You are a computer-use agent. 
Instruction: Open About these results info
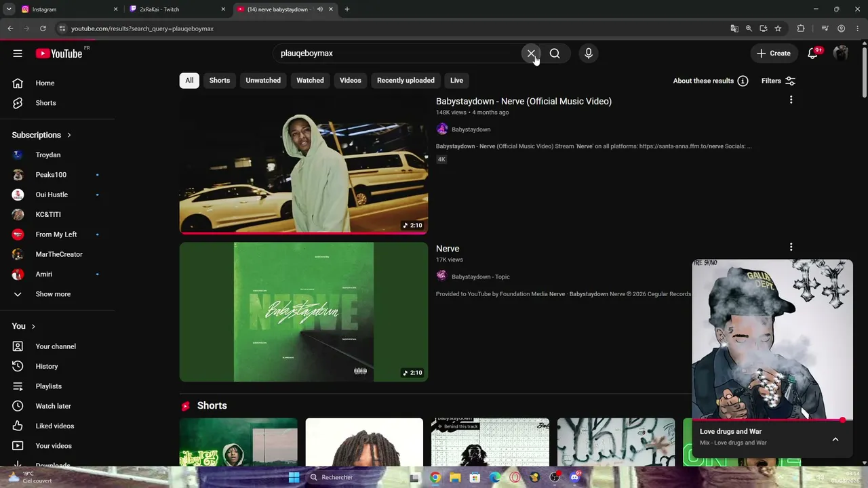tap(711, 81)
